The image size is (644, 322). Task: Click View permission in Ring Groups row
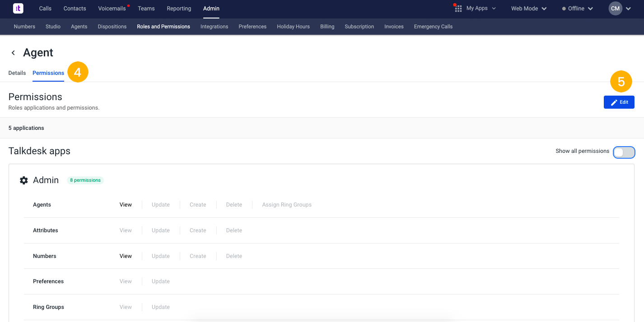[x=126, y=307]
